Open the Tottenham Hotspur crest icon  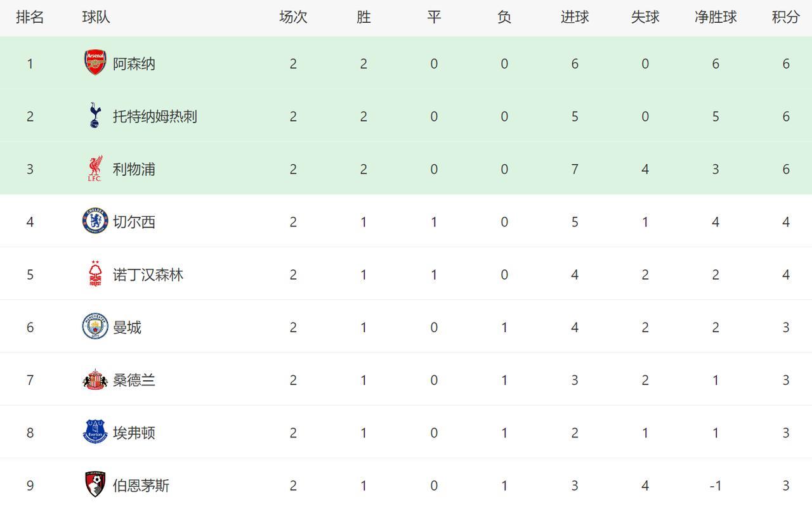pyautogui.click(x=95, y=116)
